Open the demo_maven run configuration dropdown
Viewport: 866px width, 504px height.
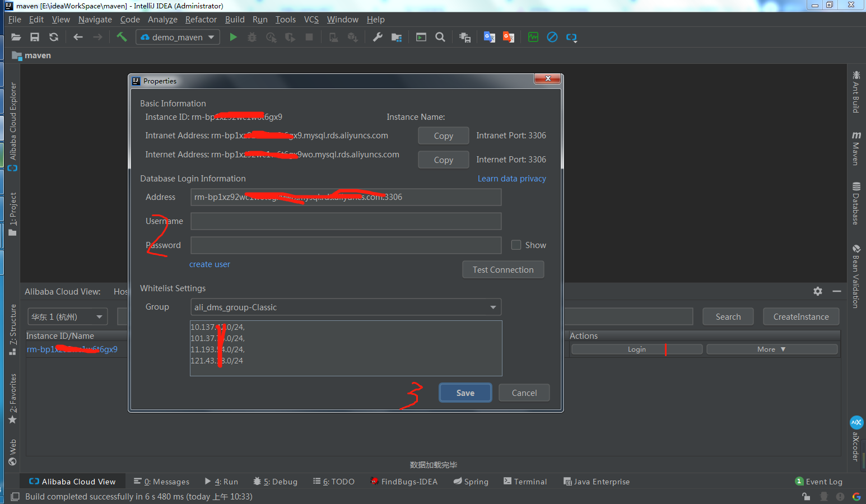(x=178, y=37)
